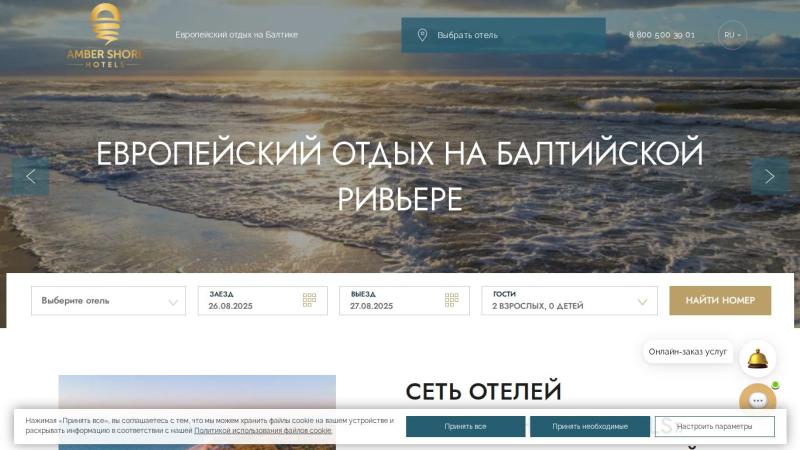Image resolution: width=800 pixels, height=450 pixels.
Task: Open the Выбрать отель header selector
Action: point(503,35)
